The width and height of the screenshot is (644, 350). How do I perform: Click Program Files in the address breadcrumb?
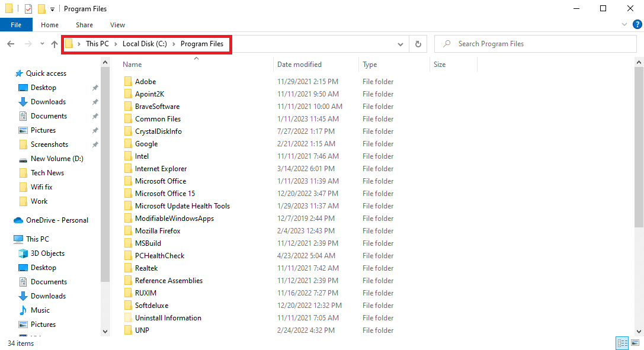click(202, 44)
